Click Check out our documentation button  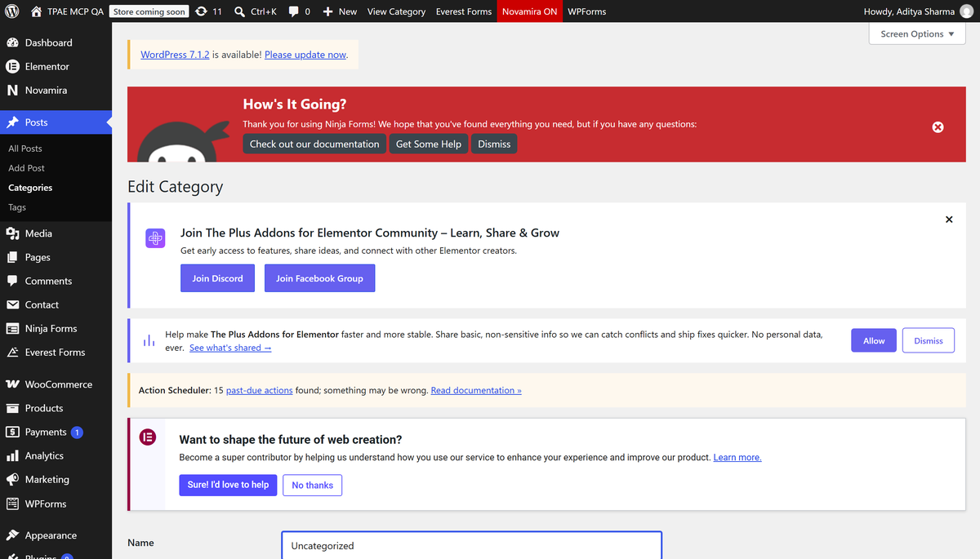point(314,144)
